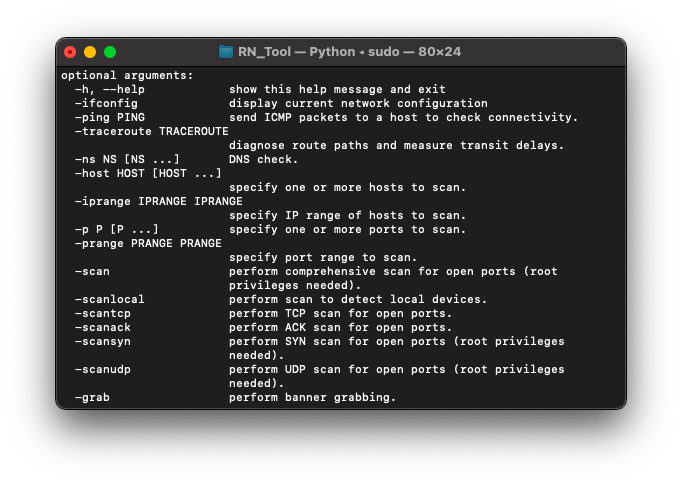The image size is (682, 483).
Task: Click the -scantcp option text
Action: 102,313
